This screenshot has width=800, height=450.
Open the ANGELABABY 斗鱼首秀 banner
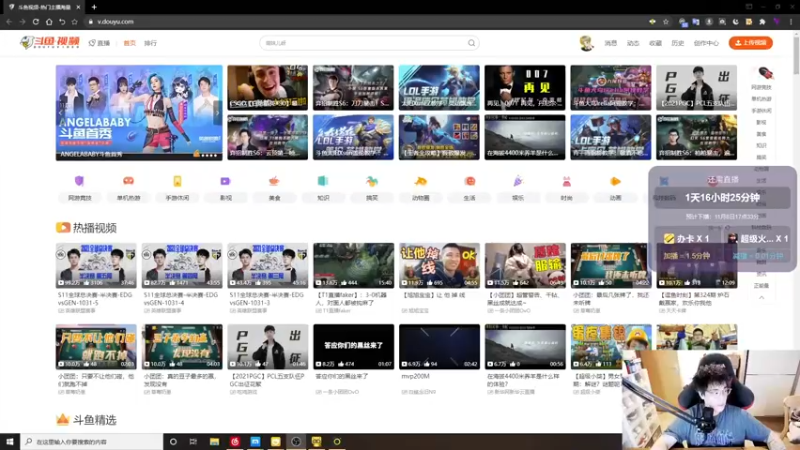(x=139, y=112)
